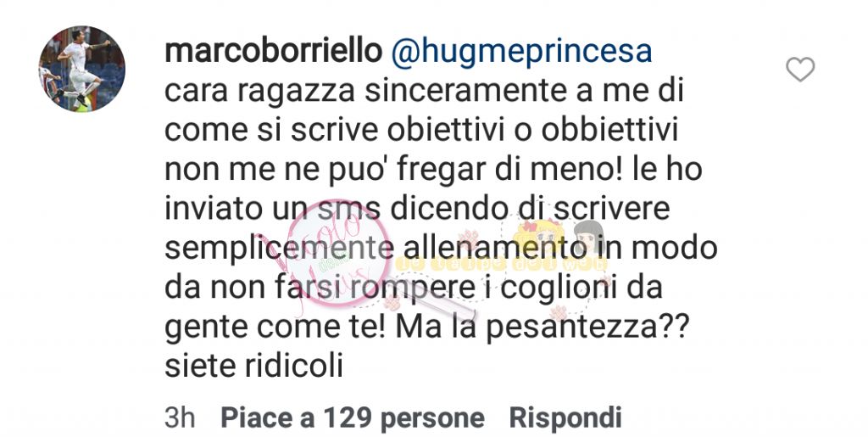This screenshot has height=437, width=868.
Task: Open the @hugmeprincesa mention
Action: tap(521, 52)
